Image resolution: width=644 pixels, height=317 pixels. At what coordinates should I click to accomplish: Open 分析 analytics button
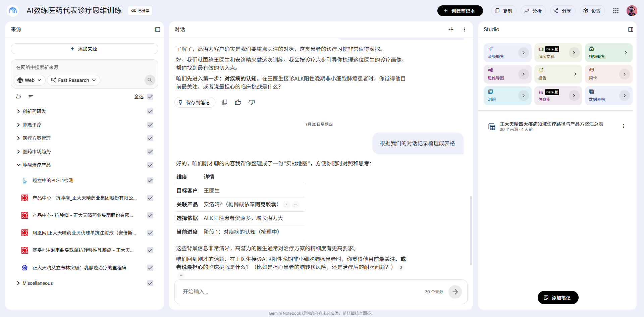tap(533, 11)
